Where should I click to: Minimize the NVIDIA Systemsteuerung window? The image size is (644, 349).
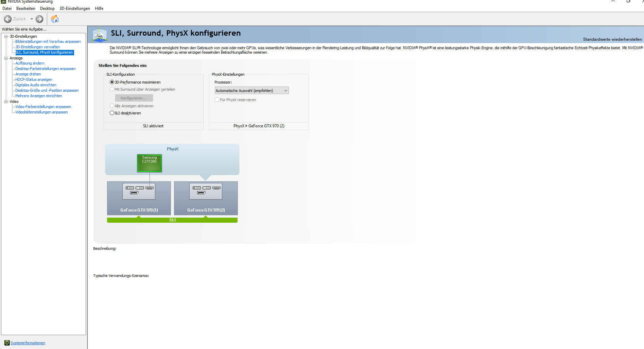[613, 1]
